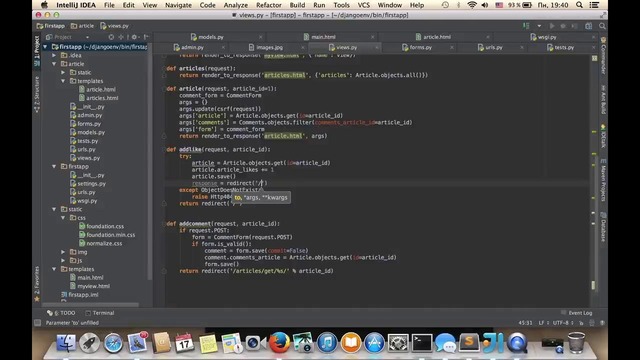Open the Event Log
Viewport: 640px width, 360px height.
(576, 313)
